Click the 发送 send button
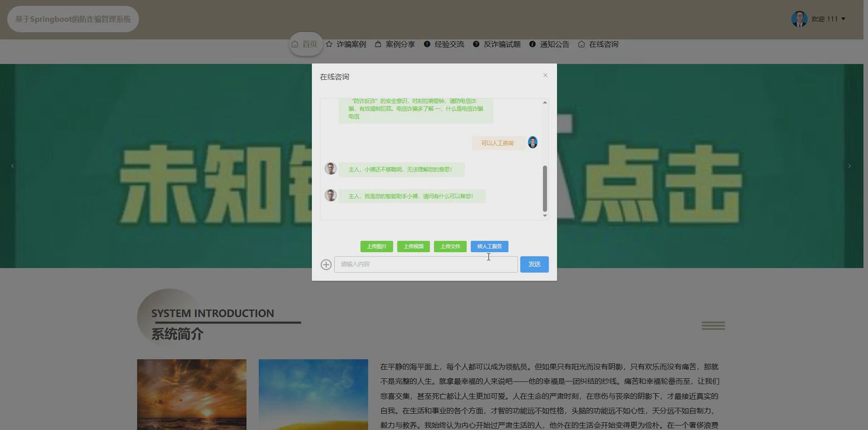Screen dimensions: 868x430 click(x=534, y=264)
